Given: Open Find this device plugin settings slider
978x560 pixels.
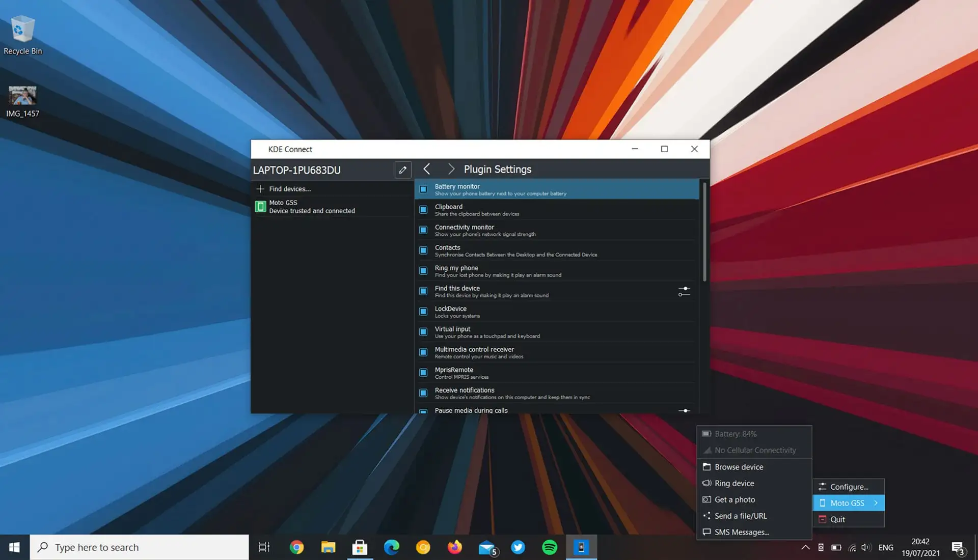Looking at the screenshot, I should point(684,291).
